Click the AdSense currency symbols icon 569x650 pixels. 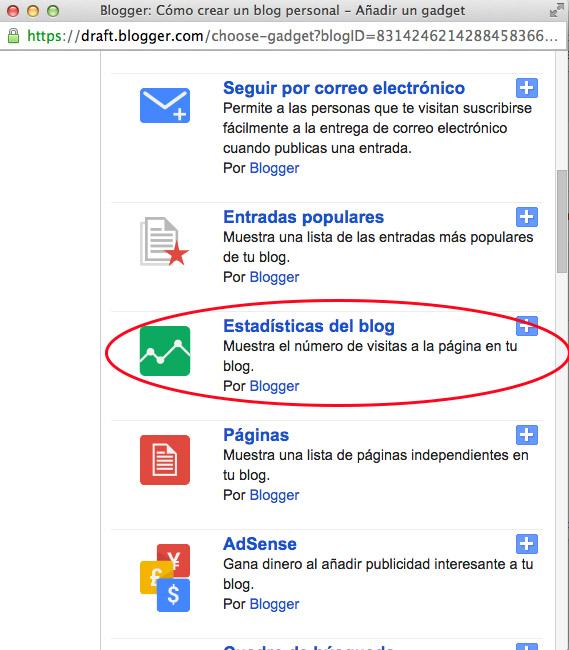(165, 577)
